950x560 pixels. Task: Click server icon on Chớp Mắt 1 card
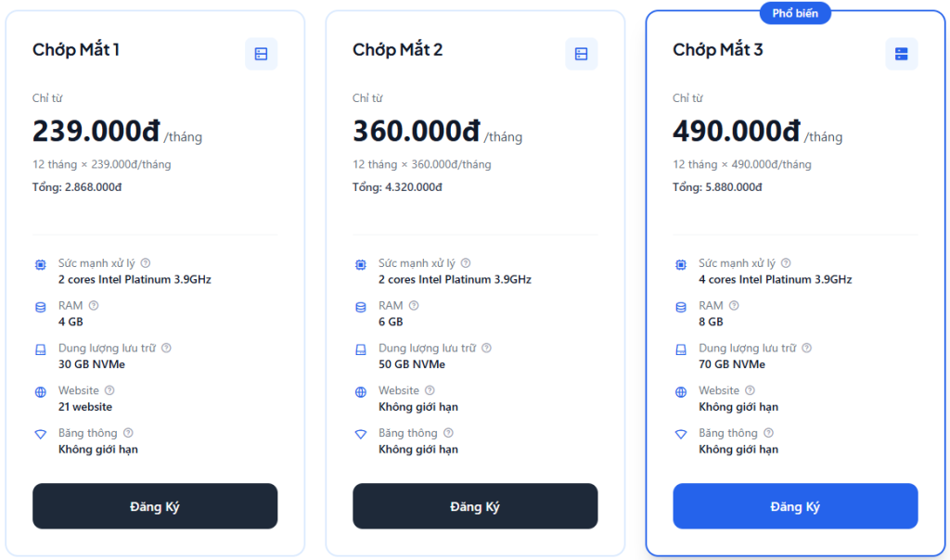261,54
